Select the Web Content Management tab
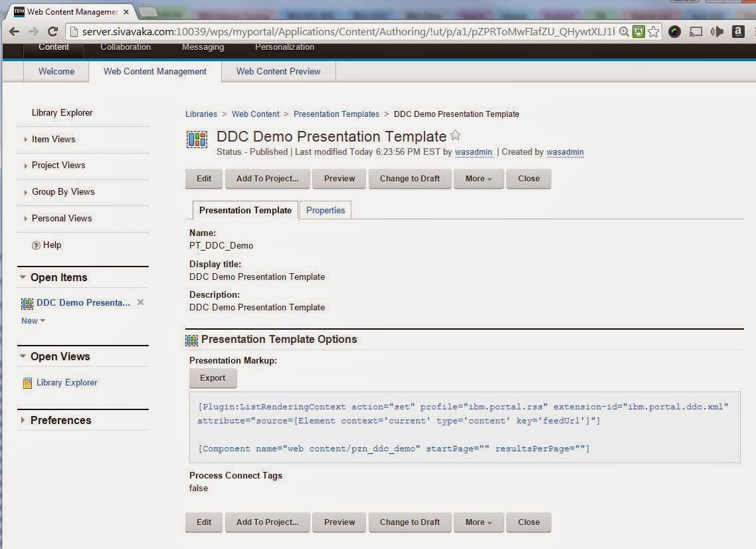 pyautogui.click(x=155, y=71)
